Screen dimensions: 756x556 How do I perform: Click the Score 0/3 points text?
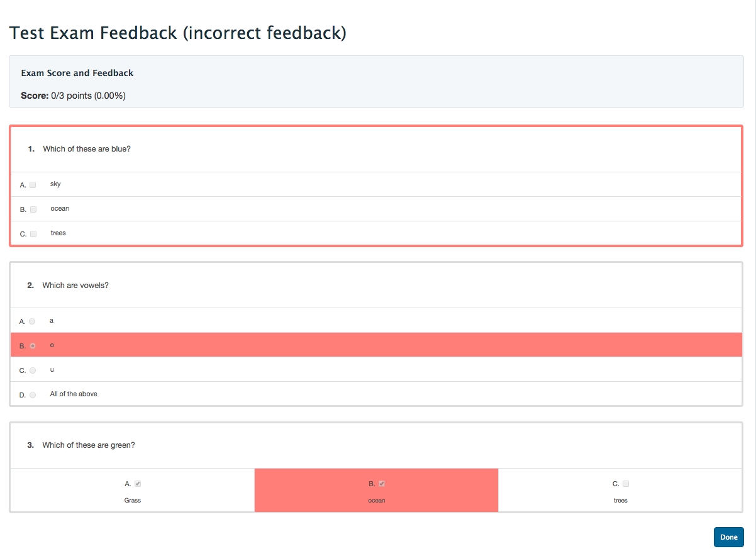click(74, 96)
